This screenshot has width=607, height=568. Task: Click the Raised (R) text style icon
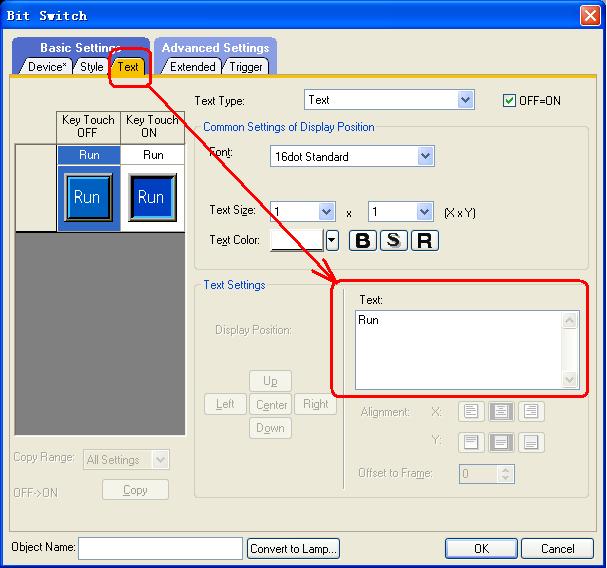pyautogui.click(x=424, y=241)
